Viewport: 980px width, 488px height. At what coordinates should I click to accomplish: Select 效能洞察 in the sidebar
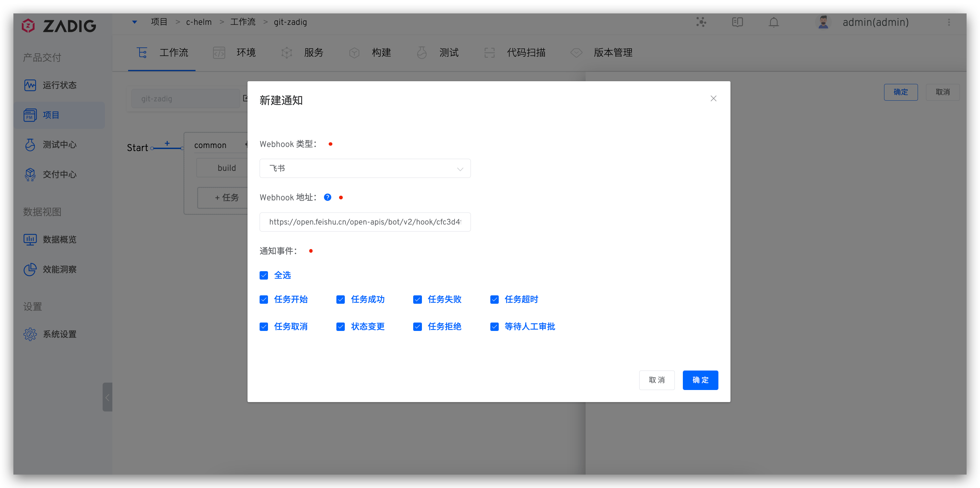[59, 270]
